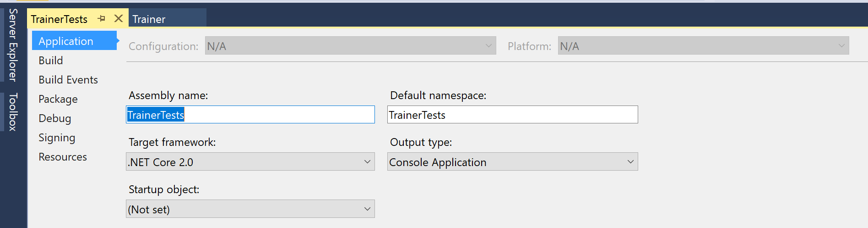Open the Platform dropdown

(703, 46)
